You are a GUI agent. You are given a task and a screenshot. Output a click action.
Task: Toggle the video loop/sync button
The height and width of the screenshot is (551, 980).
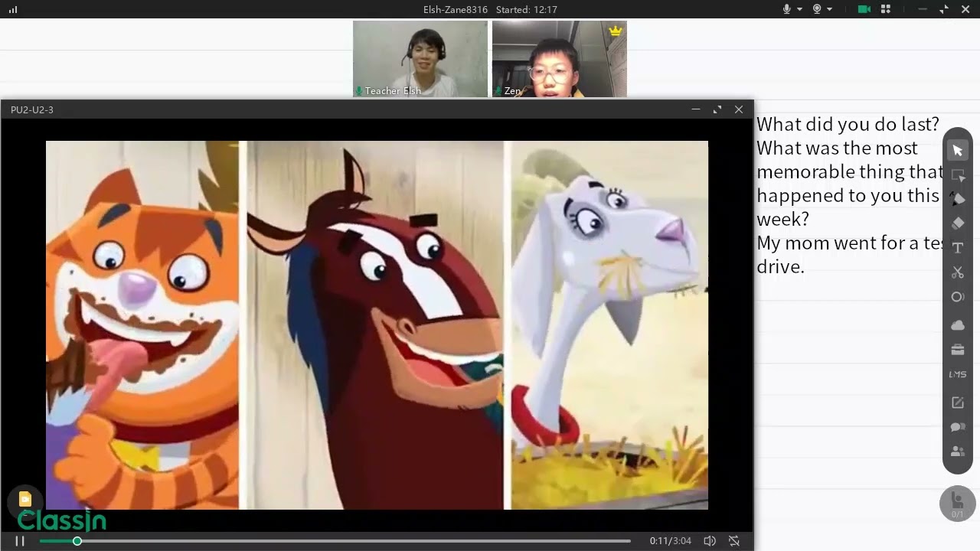734,541
